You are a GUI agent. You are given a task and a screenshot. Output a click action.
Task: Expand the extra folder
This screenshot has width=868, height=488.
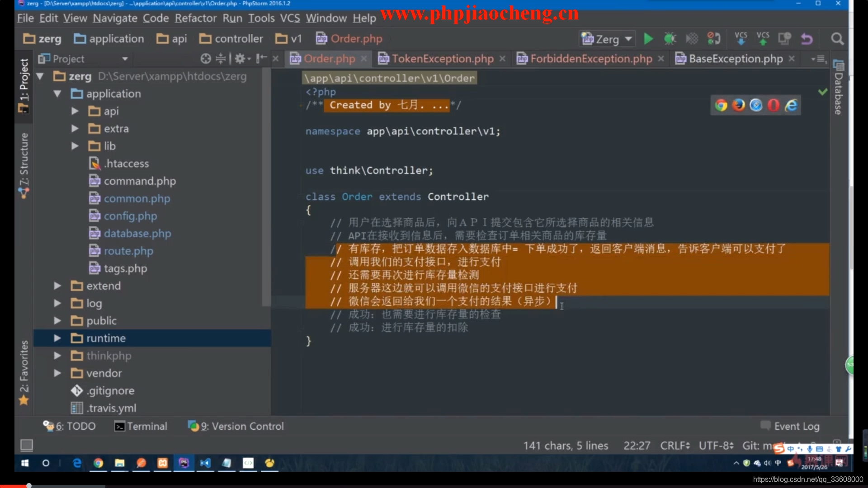click(x=75, y=129)
